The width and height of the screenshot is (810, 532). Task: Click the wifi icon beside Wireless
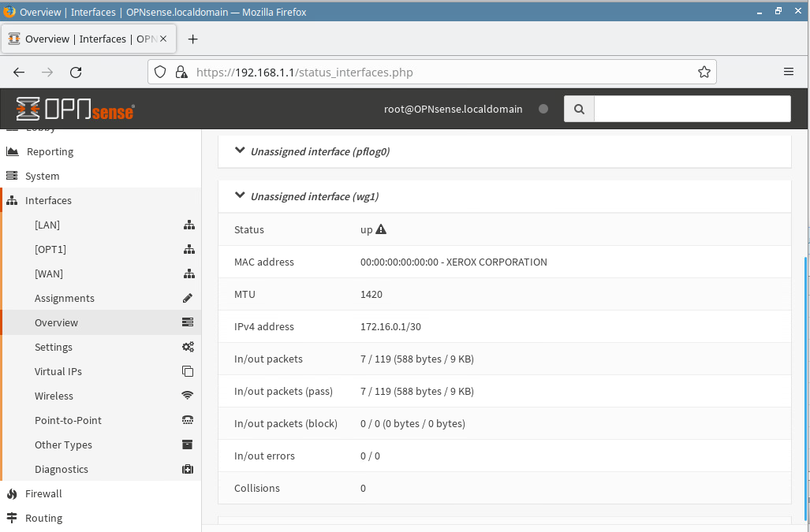point(188,396)
